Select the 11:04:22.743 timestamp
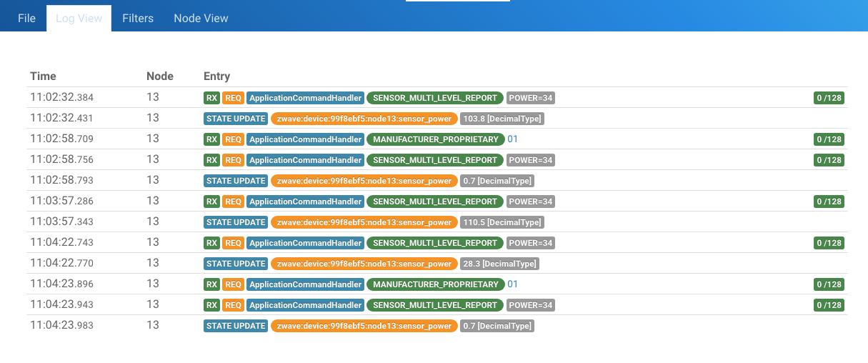 tap(61, 242)
